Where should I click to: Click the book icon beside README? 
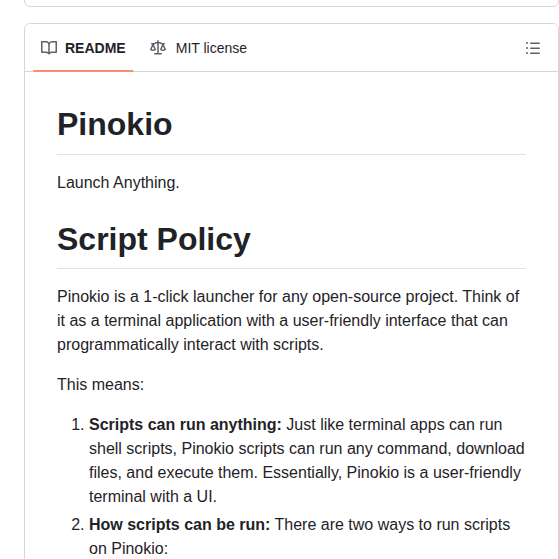tap(49, 48)
